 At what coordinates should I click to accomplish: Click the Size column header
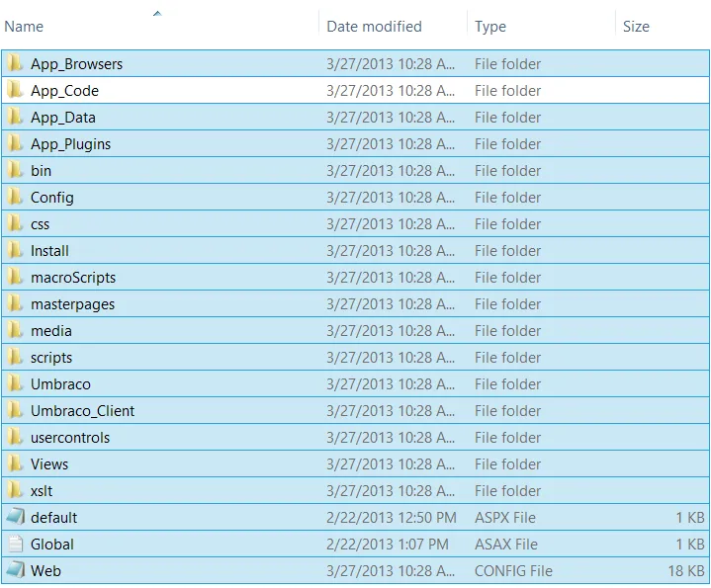coord(636,27)
